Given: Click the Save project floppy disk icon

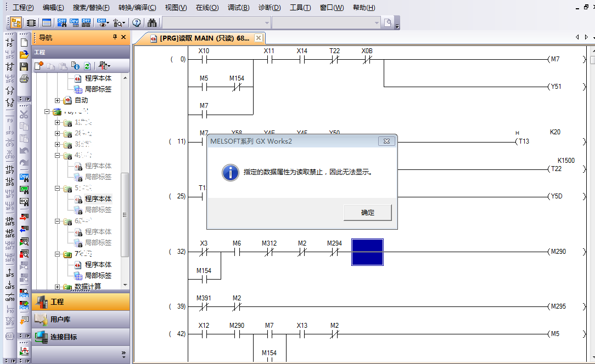Looking at the screenshot, I should (24, 66).
